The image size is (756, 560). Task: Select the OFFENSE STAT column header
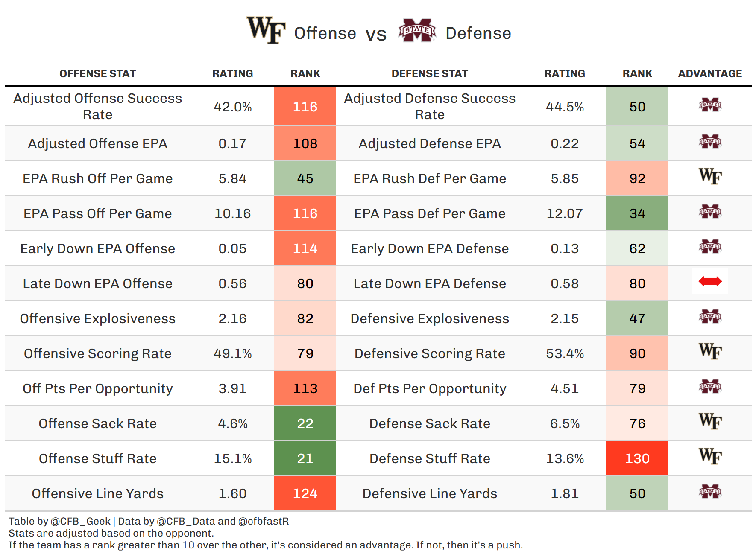click(97, 74)
